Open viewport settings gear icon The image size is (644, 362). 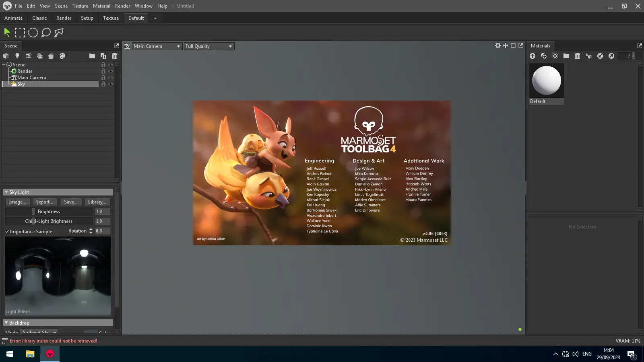498,46
